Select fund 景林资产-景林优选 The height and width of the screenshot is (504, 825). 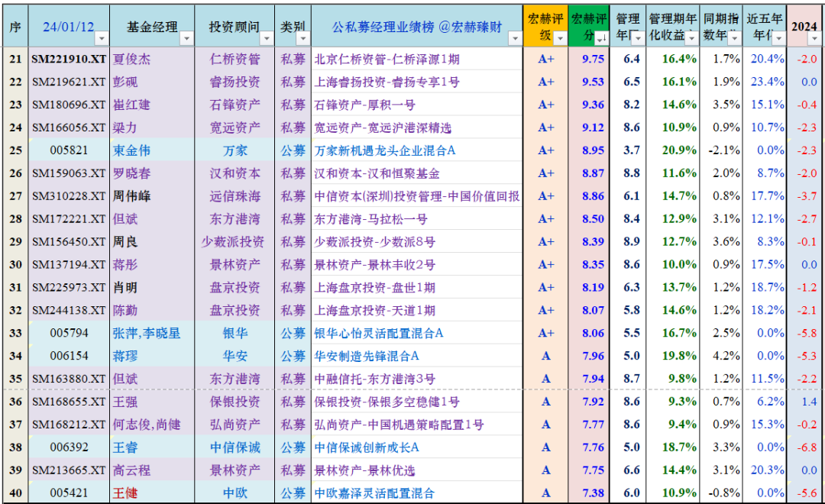click(x=364, y=470)
